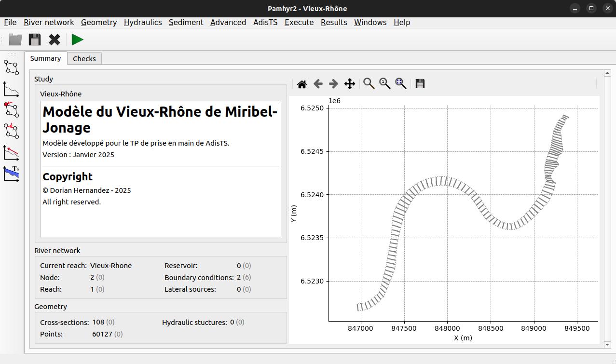Click the green Run simulation arrow

tap(77, 40)
